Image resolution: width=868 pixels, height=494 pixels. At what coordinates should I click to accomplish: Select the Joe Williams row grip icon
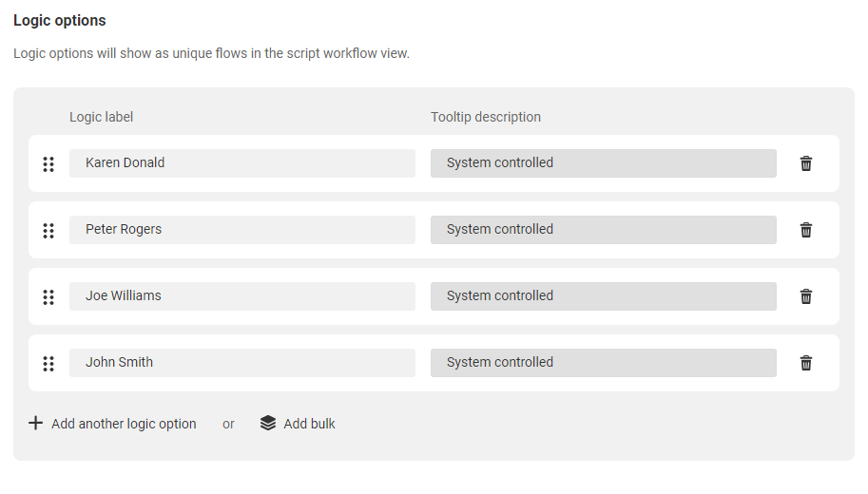pos(48,297)
